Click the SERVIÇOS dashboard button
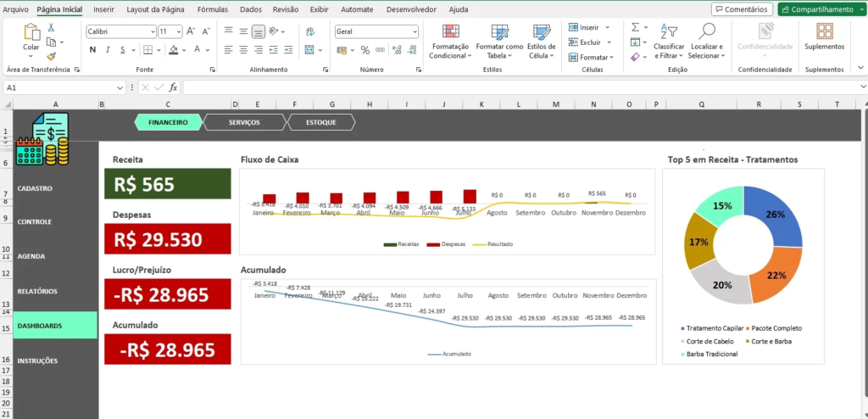 tap(245, 122)
